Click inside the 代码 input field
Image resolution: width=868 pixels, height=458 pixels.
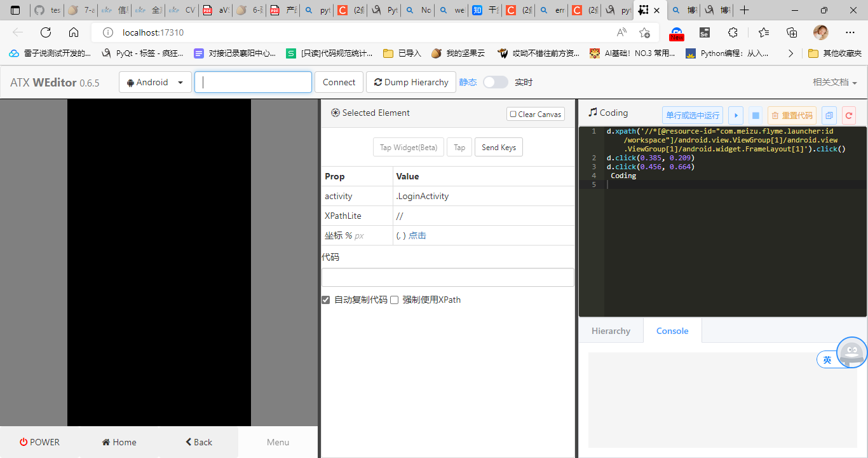click(447, 277)
